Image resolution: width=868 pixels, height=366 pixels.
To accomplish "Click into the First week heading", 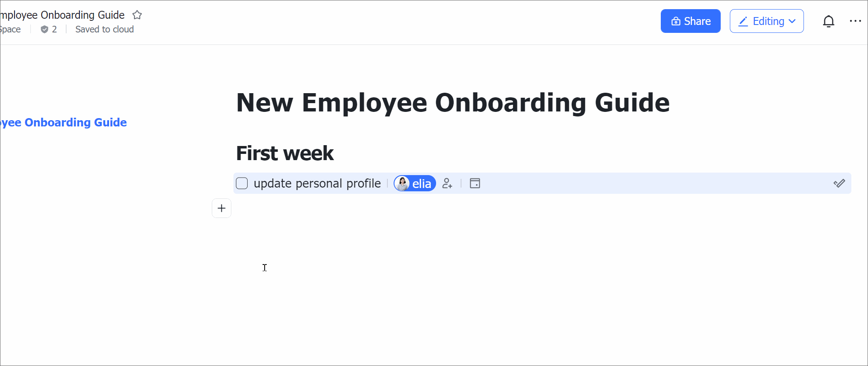I will click(x=285, y=153).
